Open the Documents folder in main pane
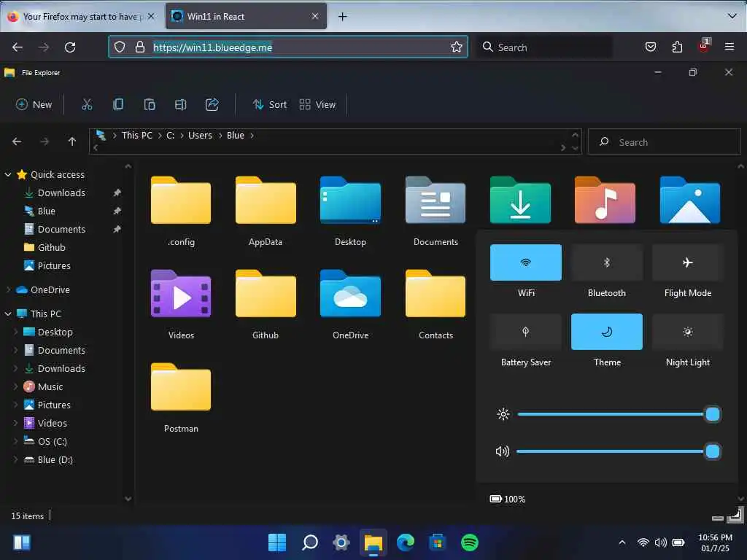 (x=436, y=200)
